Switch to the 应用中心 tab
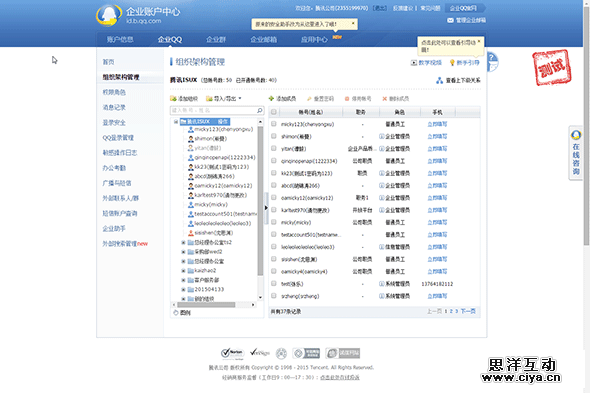Image resolution: width=590 pixels, height=393 pixels. pyautogui.click(x=314, y=39)
